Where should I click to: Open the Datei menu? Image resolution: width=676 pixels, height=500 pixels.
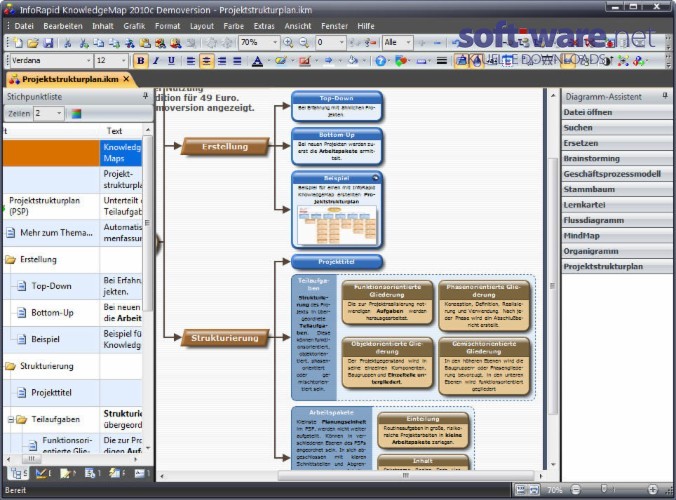[24, 26]
